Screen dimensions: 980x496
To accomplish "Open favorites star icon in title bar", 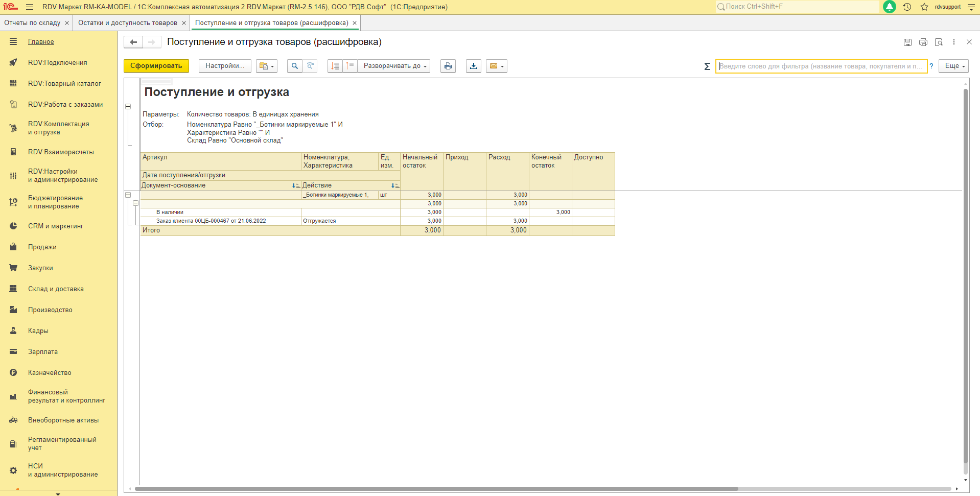I will (924, 7).
